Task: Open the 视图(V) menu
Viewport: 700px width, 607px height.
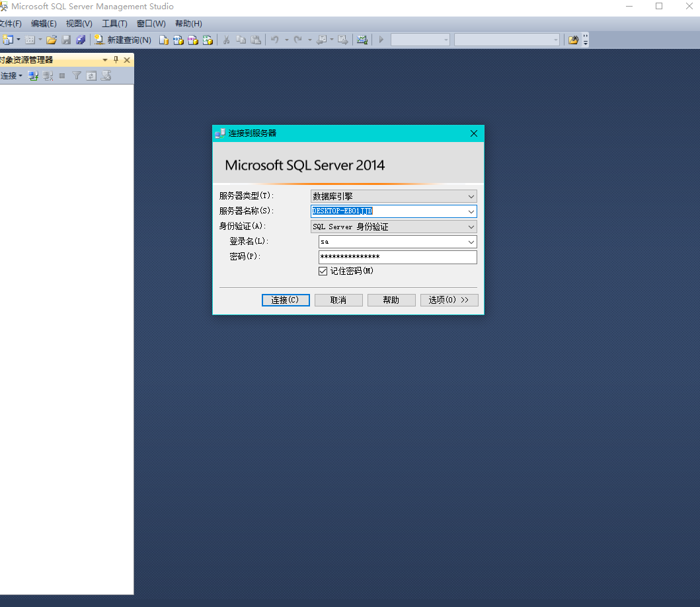Action: click(x=79, y=24)
